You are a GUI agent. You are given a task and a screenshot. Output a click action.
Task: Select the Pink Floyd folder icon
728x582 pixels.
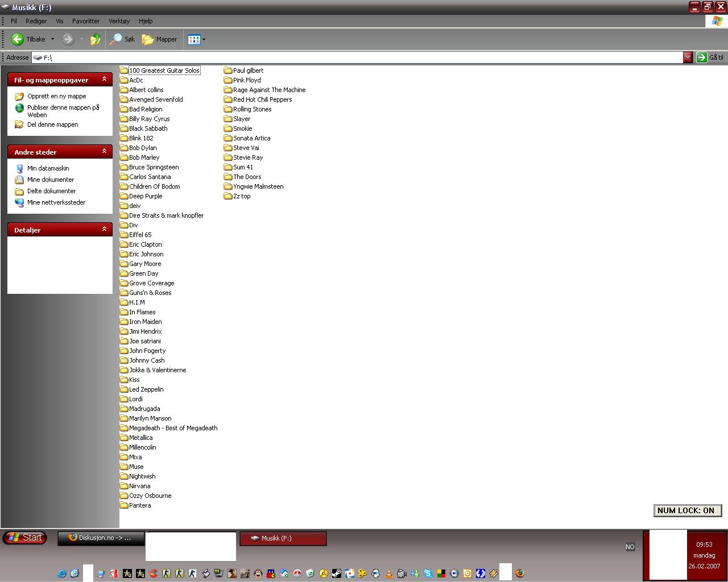228,80
